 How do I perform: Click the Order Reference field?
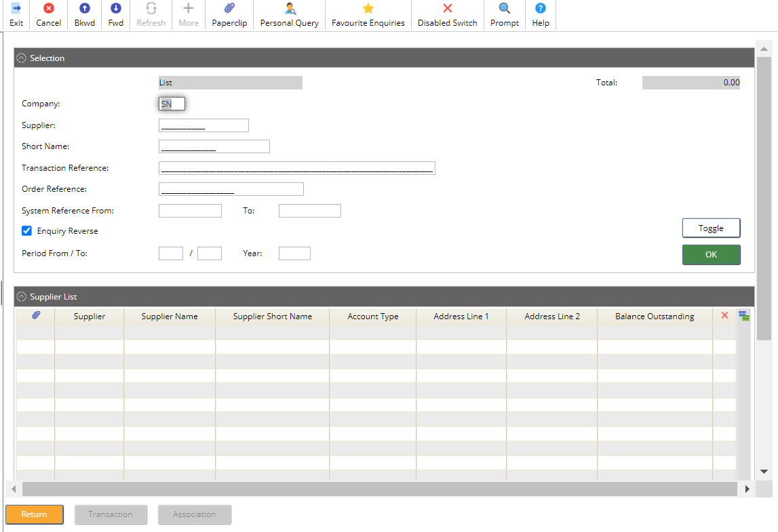point(231,189)
